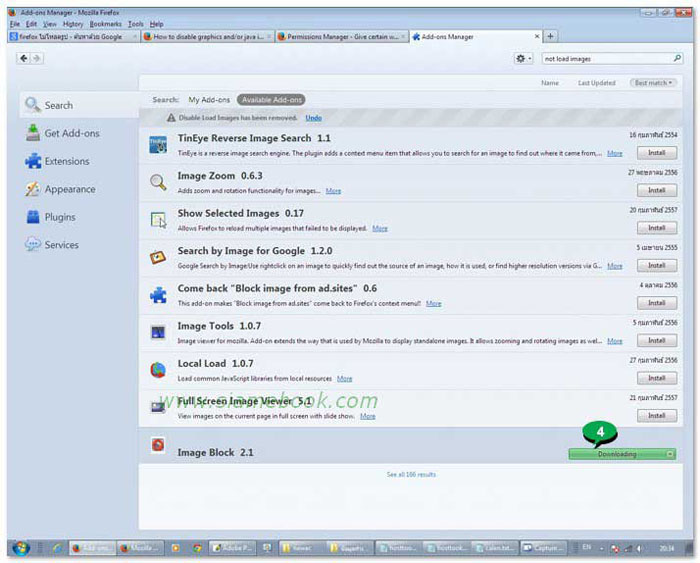Click the Capture taskbar button
The height and width of the screenshot is (563, 700).
click(x=544, y=547)
